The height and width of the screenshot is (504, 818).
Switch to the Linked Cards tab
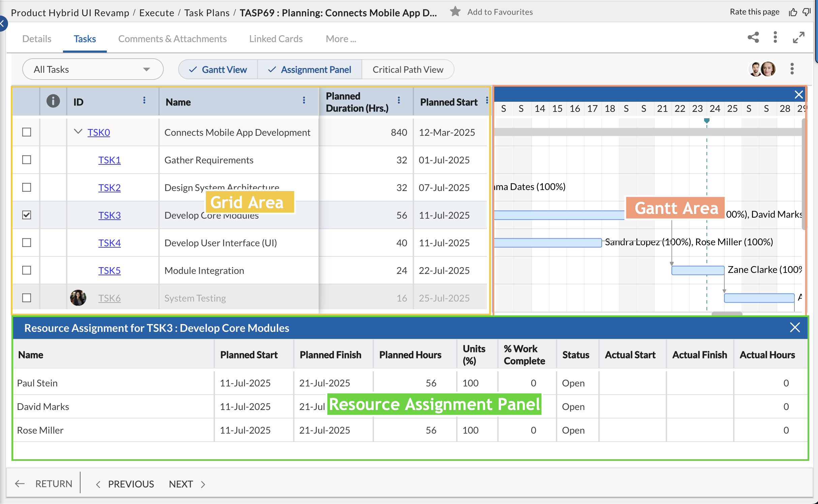[276, 39]
